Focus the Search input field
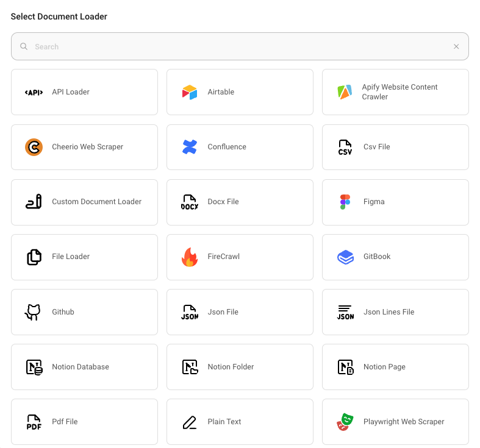The width and height of the screenshot is (480, 448). click(x=240, y=46)
